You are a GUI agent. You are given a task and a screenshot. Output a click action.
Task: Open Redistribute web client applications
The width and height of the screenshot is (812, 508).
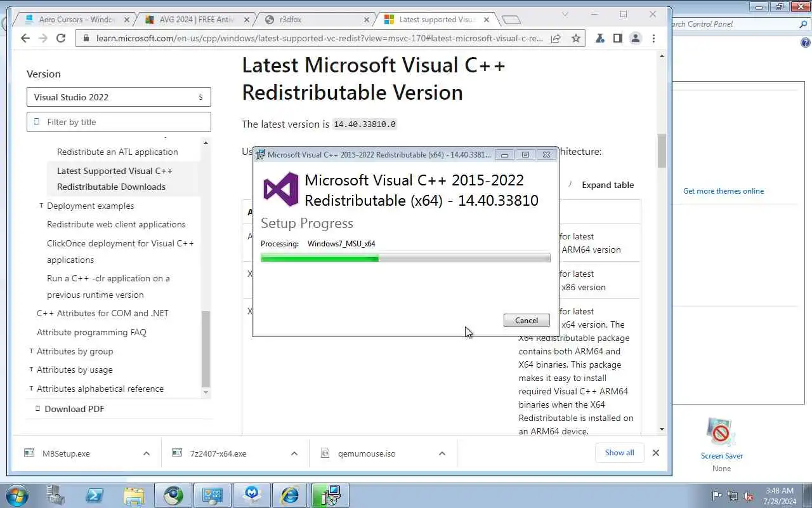pyautogui.click(x=116, y=224)
